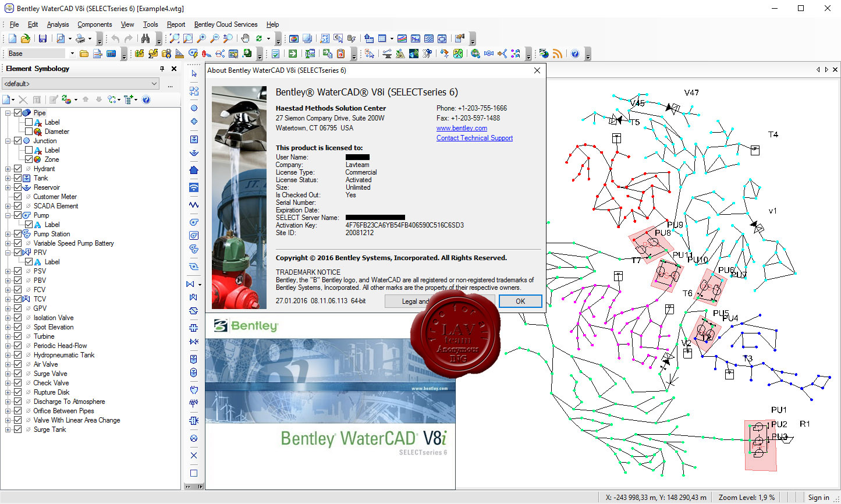Open the Print Preview dropdown arrow
Screen dimensions: 841x504
click(70, 38)
